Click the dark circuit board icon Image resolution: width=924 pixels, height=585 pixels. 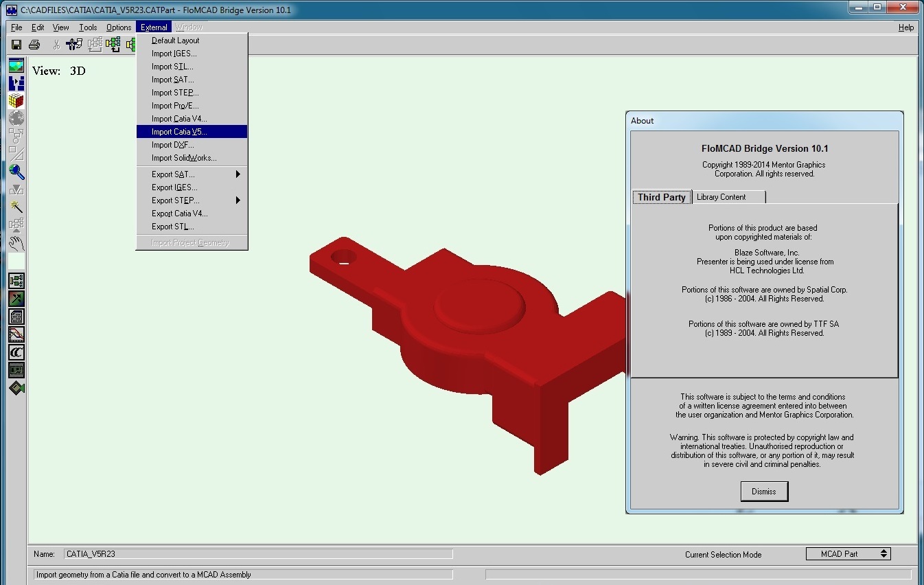click(x=16, y=370)
